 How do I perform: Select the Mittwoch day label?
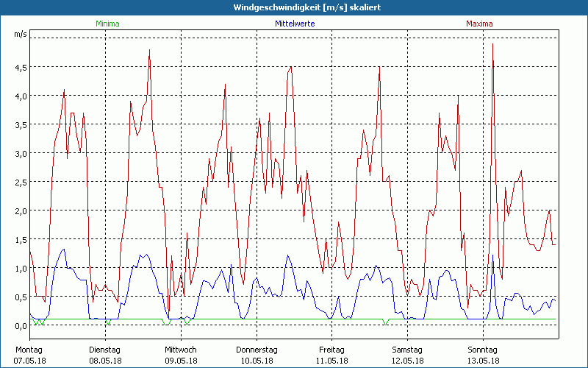[x=181, y=350]
